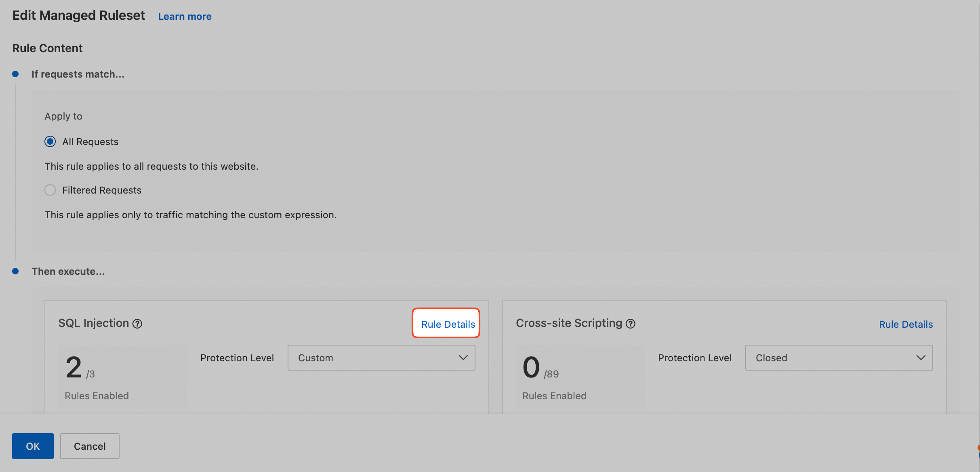Click the 'Apply to' label
The width and height of the screenshot is (980, 472).
point(63,116)
